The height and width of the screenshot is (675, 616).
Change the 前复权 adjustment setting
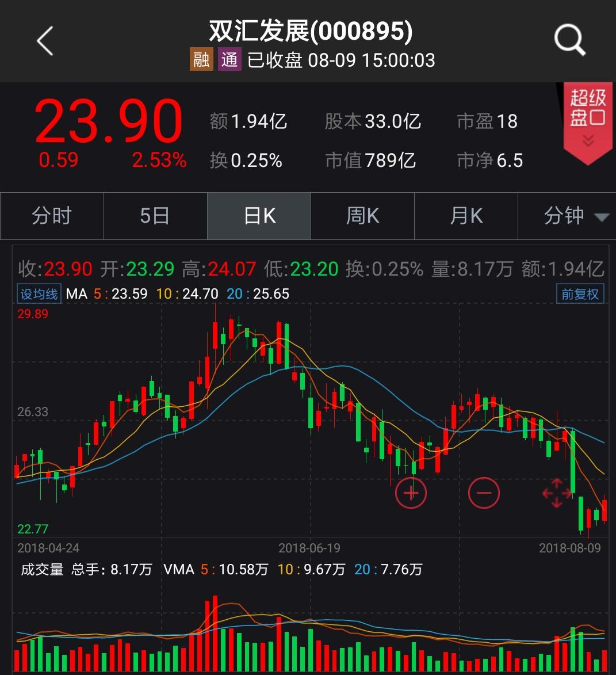click(x=580, y=294)
